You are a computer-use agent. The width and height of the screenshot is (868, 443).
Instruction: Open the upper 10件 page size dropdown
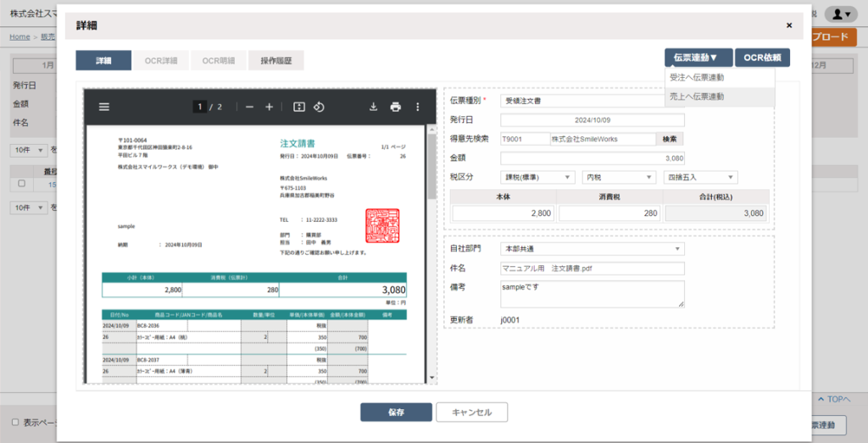(30, 151)
